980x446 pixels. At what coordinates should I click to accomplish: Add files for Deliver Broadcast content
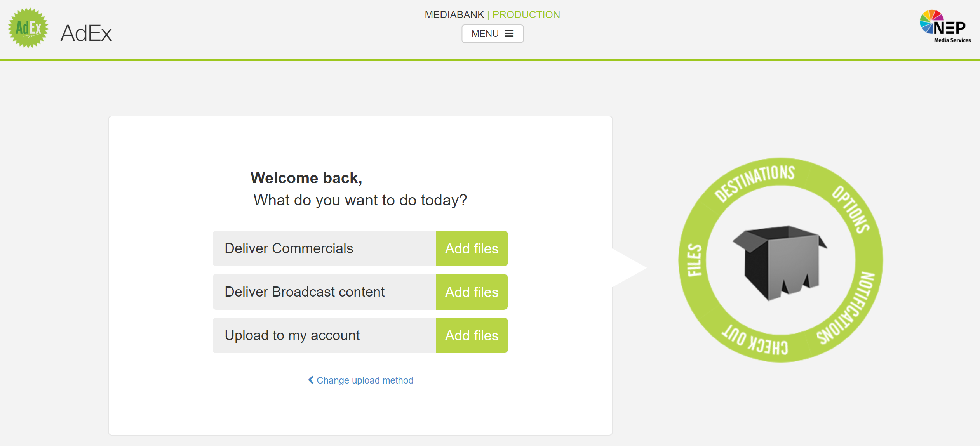(472, 292)
